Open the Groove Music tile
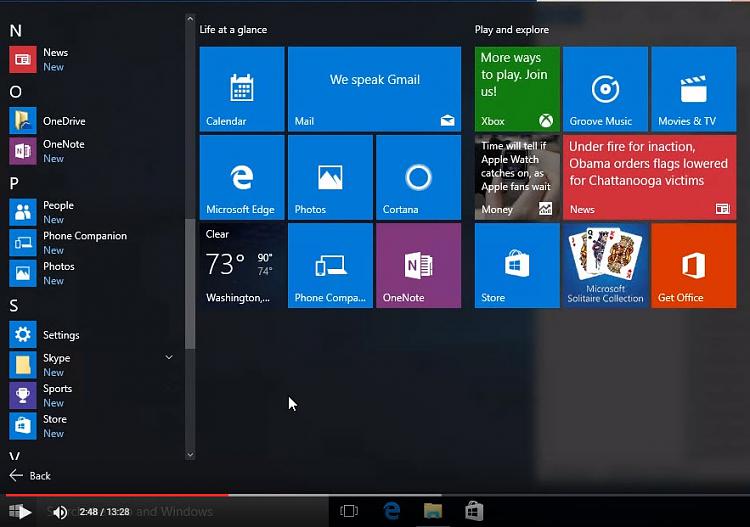Viewport: 750px width, 527px height. (x=605, y=89)
